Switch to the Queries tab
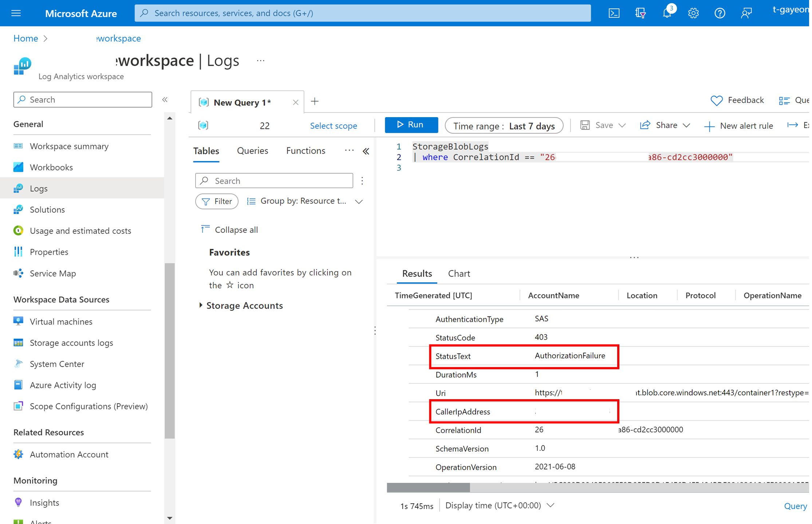 tap(252, 151)
